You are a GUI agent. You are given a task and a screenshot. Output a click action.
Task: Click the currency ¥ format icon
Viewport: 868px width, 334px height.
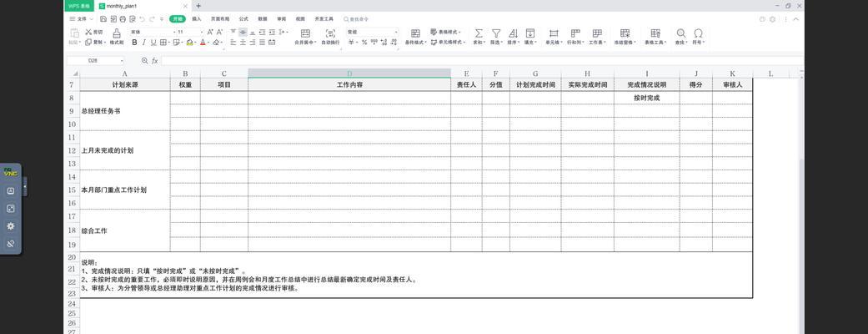(350, 42)
